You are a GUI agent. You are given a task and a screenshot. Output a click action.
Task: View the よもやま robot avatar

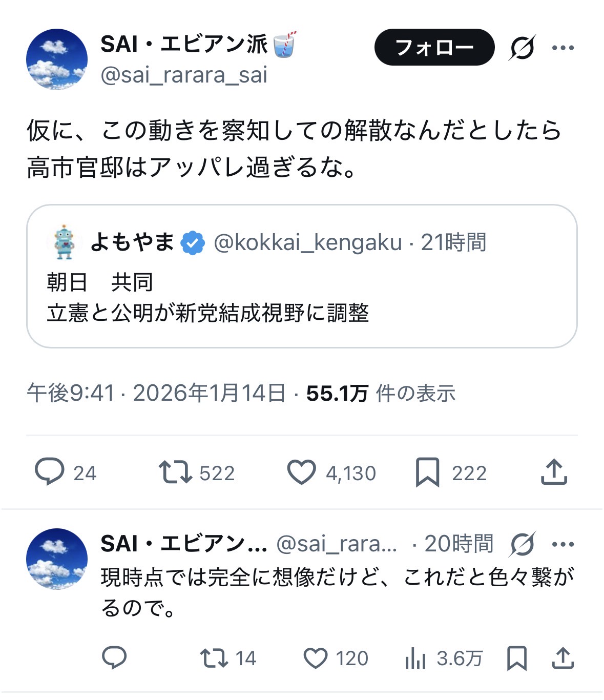pyautogui.click(x=64, y=242)
